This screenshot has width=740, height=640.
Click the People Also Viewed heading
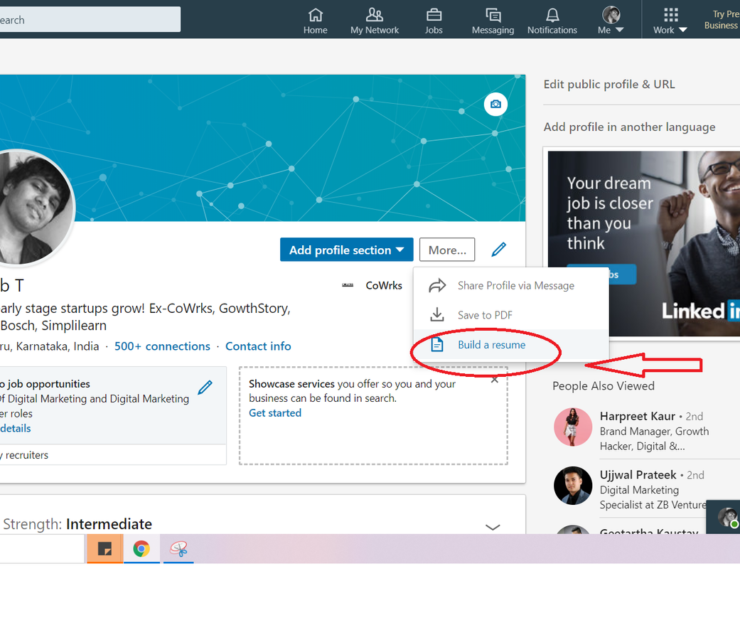coord(603,386)
